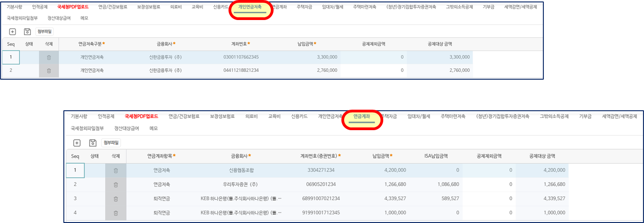
Task: Click 첨부파일 button in the 연금계좌 panel
Action: [111, 142]
